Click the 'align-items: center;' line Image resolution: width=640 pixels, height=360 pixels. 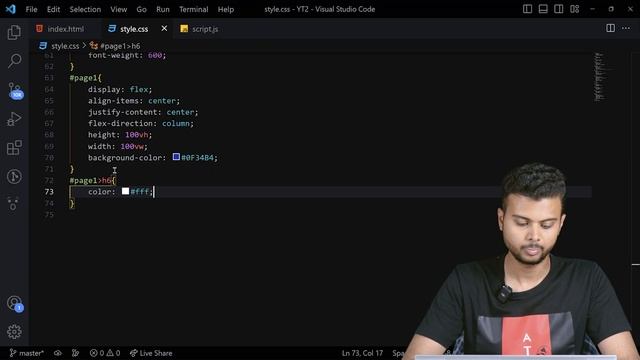[x=134, y=100]
